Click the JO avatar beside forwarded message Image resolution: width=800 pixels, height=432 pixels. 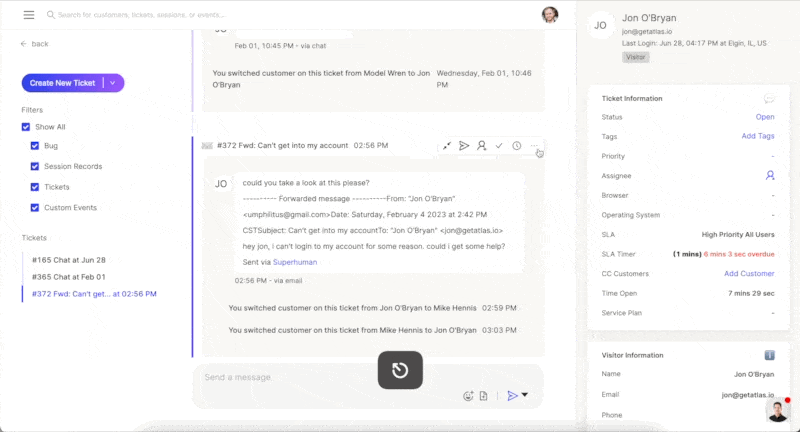click(221, 184)
